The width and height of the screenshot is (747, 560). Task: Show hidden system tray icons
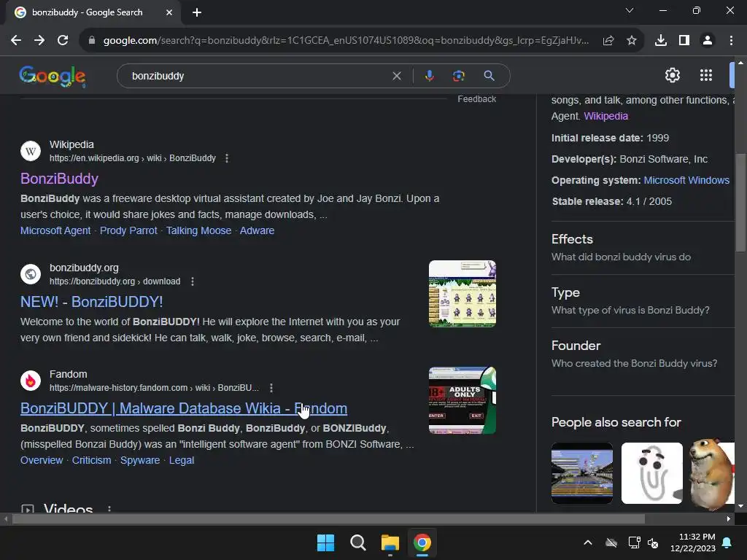(588, 542)
